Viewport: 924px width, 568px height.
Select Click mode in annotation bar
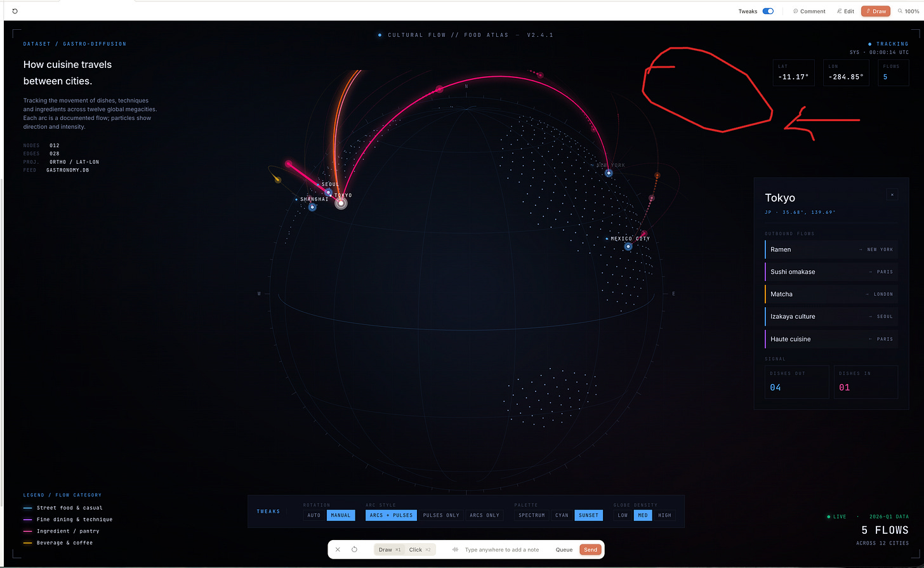coord(420,550)
